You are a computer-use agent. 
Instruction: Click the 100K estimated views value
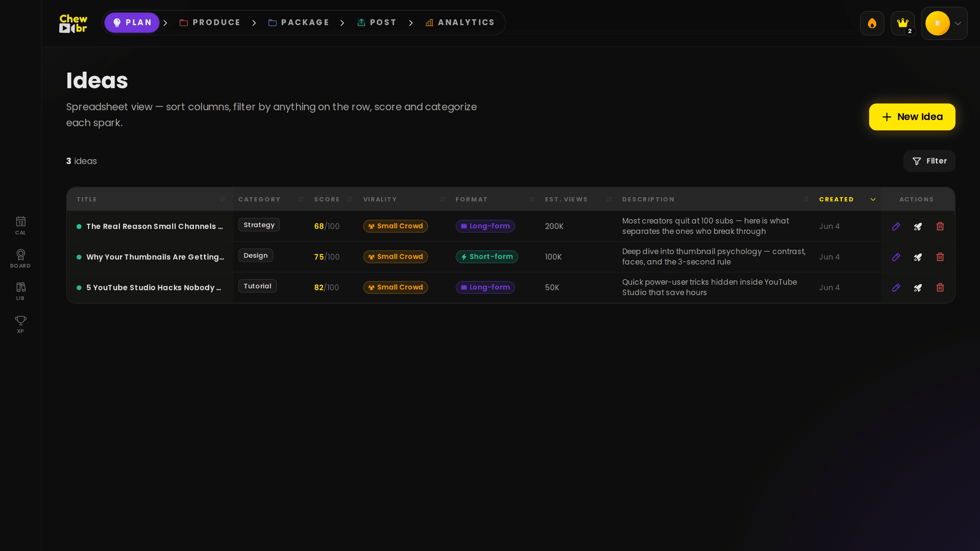(x=553, y=257)
